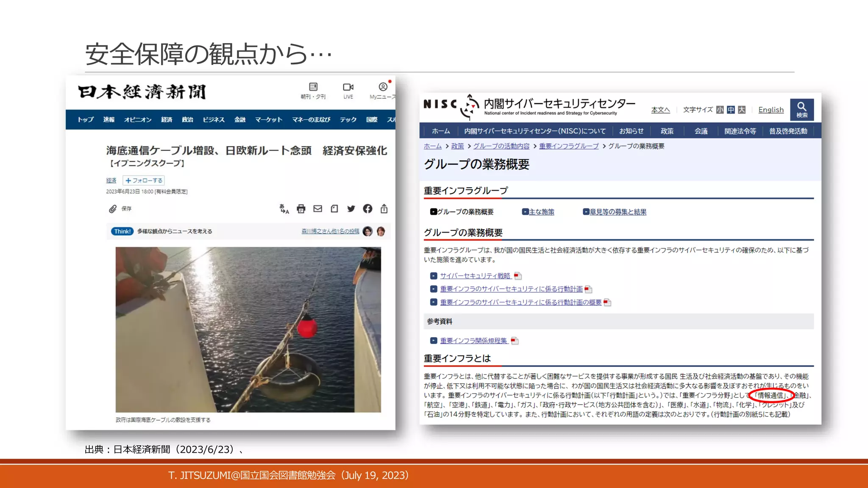This screenshot has width=868, height=488.
Task: Open 重要インフラのサイバーセキュリティに係る行動計画 link
Action: click(511, 289)
